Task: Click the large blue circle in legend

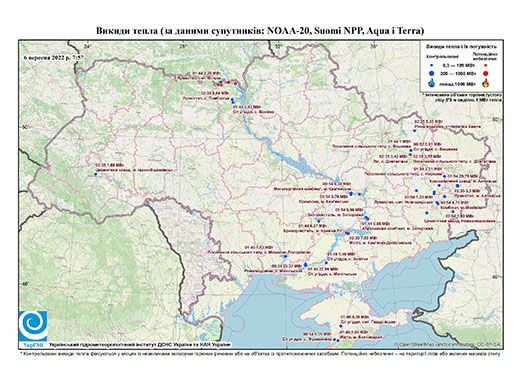Action: [432, 73]
